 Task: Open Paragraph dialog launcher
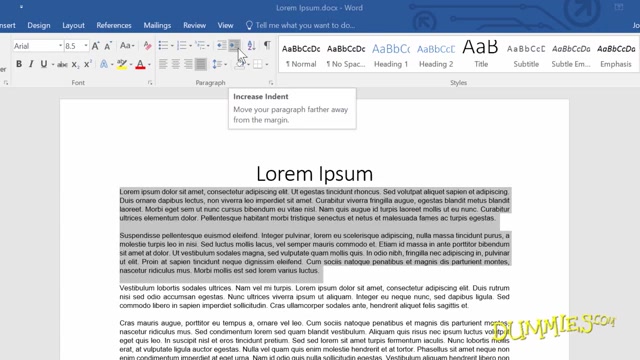click(271, 83)
